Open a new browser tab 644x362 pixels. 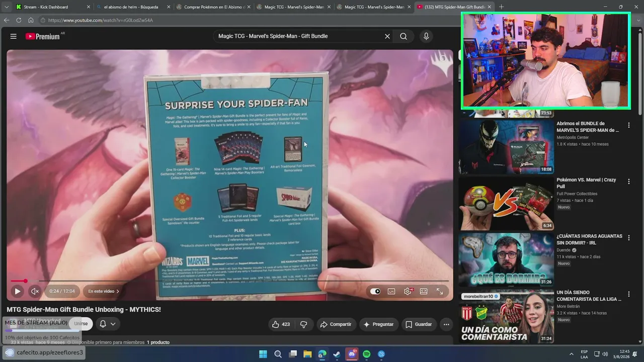click(x=501, y=7)
